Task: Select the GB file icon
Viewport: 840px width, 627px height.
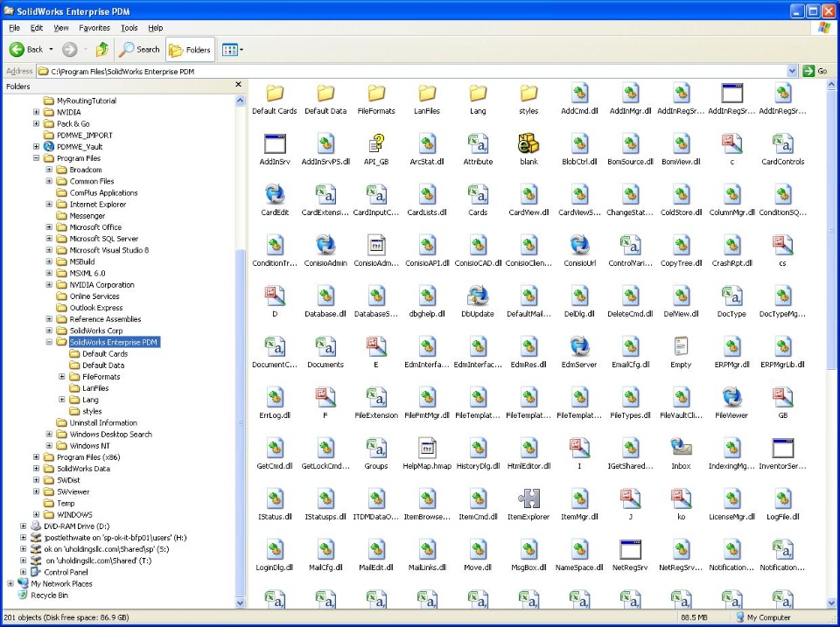Action: coord(782,398)
